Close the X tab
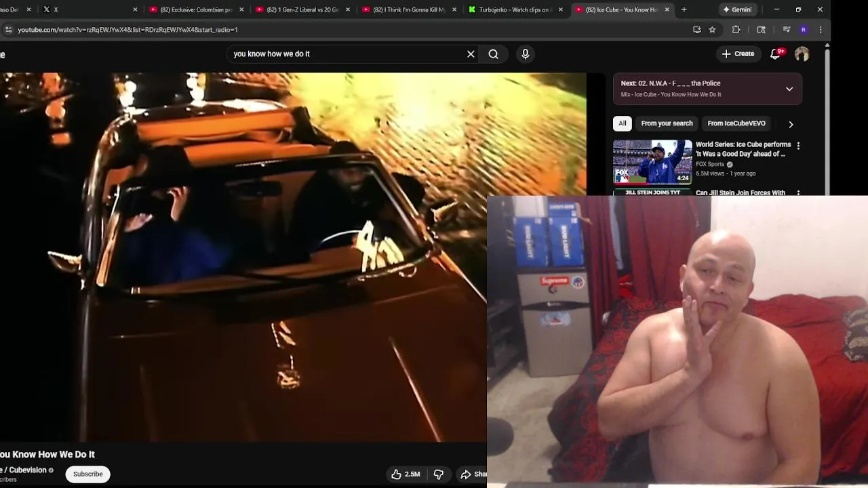 [135, 9]
